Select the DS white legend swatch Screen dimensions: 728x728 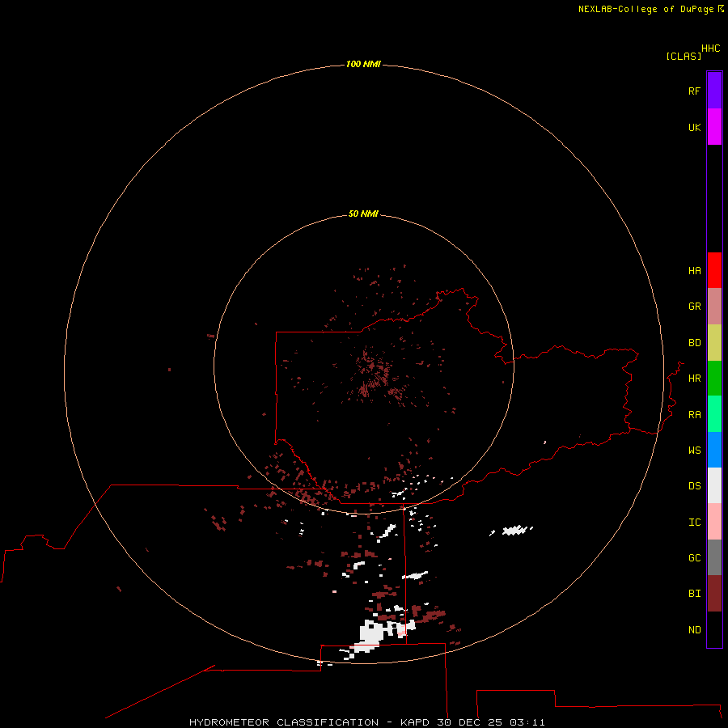714,485
